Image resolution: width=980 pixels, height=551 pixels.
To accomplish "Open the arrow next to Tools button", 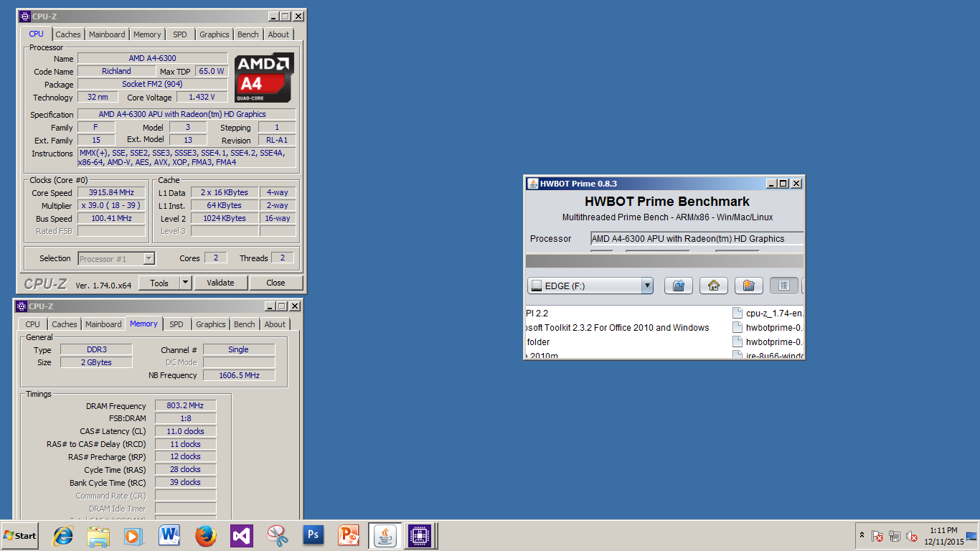I will (186, 283).
